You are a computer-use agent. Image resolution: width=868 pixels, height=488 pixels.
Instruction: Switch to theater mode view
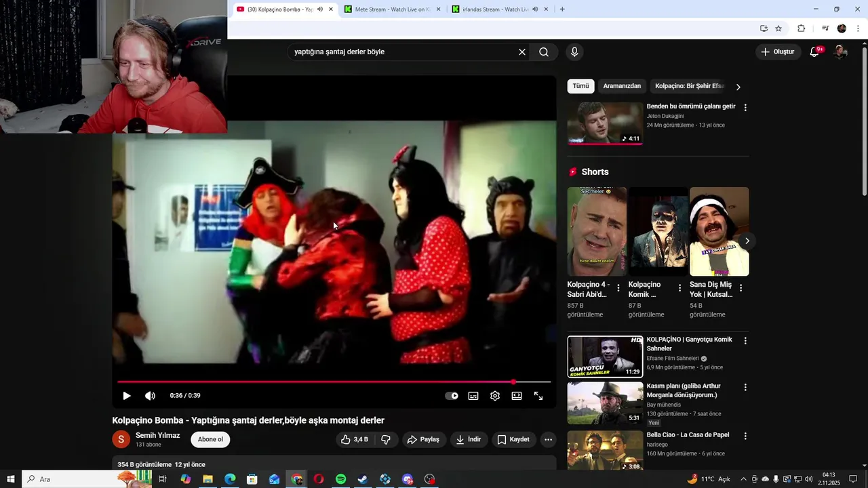517,396
